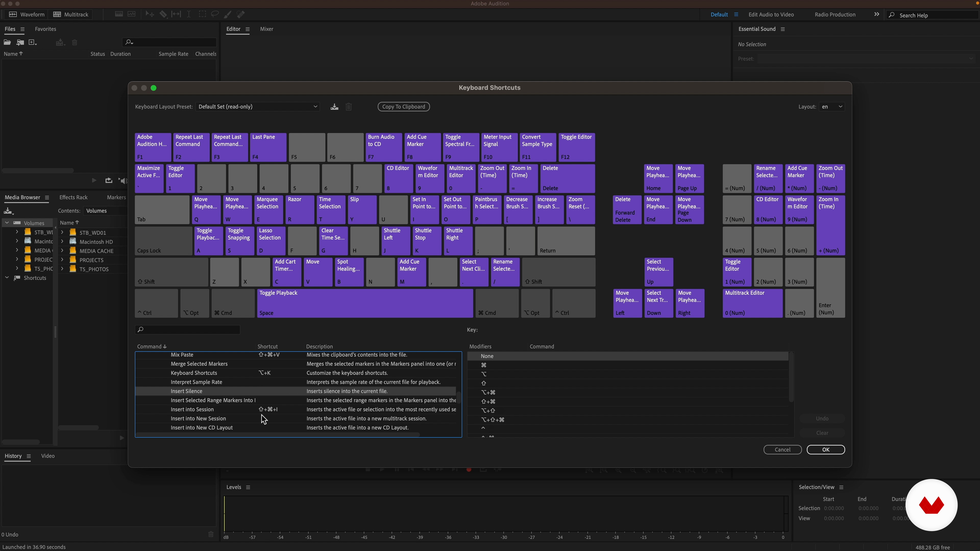
Task: Click the Open File folder icon in Files panel
Action: (x=7, y=43)
